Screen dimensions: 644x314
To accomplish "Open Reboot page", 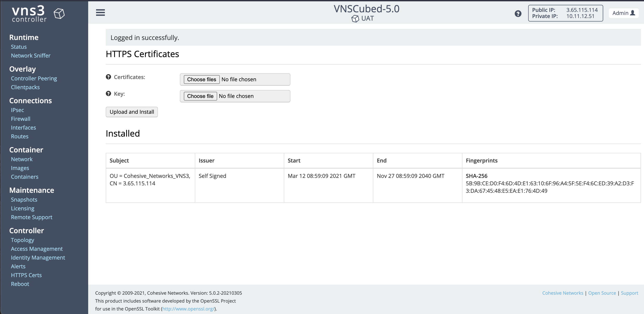I will pyautogui.click(x=20, y=284).
